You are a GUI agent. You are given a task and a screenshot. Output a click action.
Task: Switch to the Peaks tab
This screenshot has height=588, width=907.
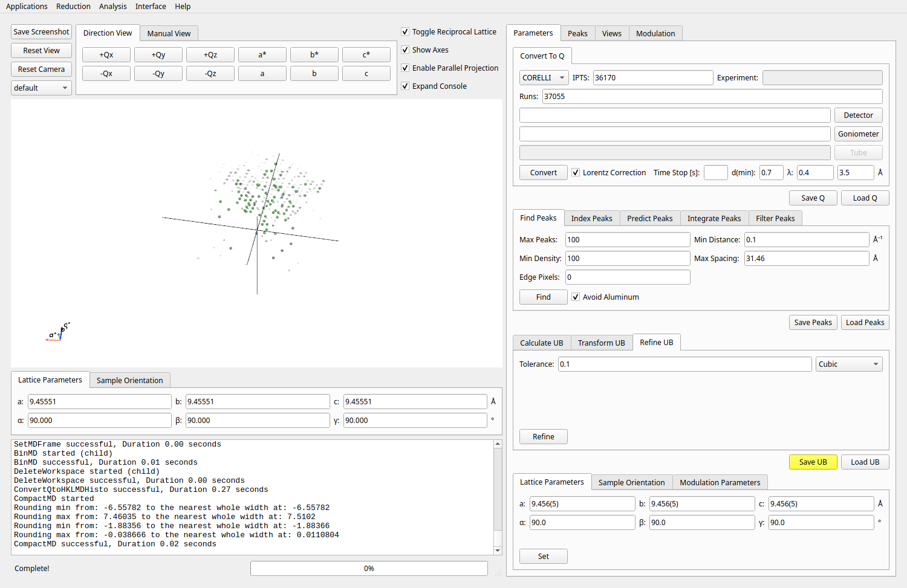pos(577,33)
